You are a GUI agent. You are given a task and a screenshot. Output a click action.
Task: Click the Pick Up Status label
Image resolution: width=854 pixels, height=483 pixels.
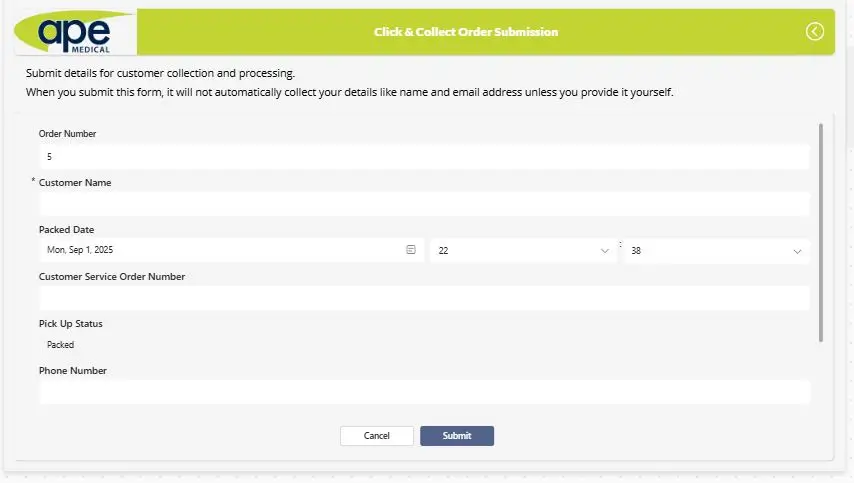tap(71, 323)
